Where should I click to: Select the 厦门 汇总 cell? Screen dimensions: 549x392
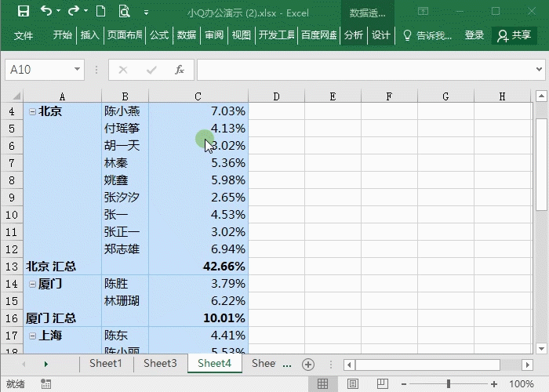[x=62, y=318]
